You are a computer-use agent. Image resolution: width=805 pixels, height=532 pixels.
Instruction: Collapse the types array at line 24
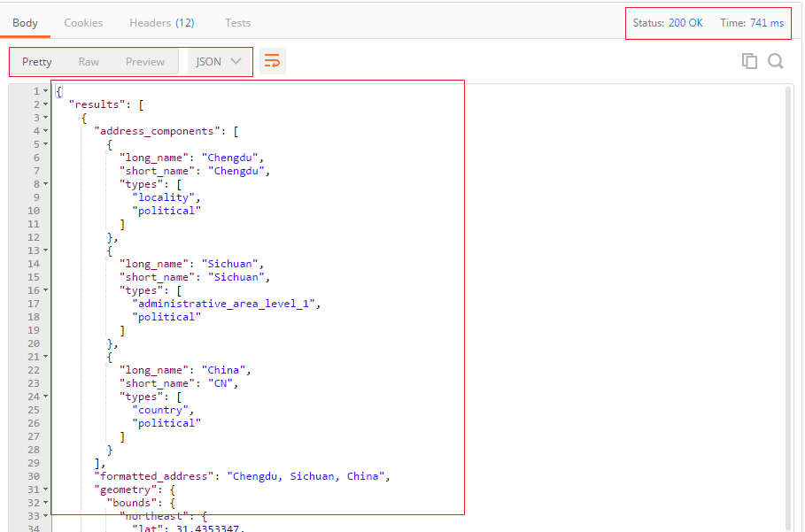[x=46, y=397]
